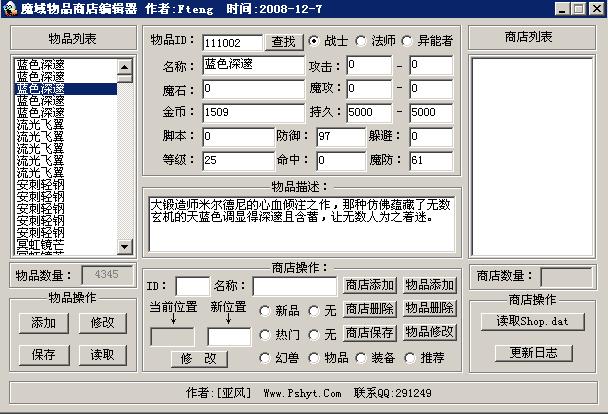Select the 战士 class radio button

(315, 42)
